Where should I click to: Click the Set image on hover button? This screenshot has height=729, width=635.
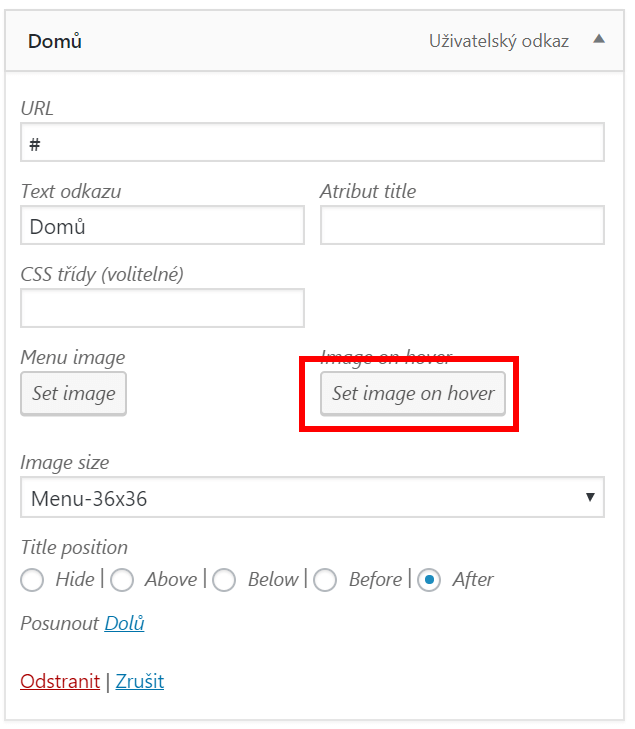[x=413, y=393]
